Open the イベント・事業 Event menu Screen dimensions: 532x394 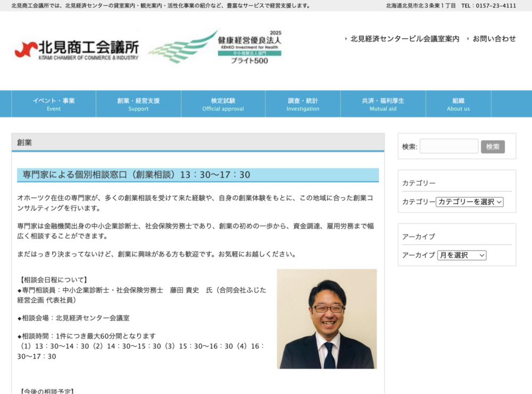click(54, 104)
